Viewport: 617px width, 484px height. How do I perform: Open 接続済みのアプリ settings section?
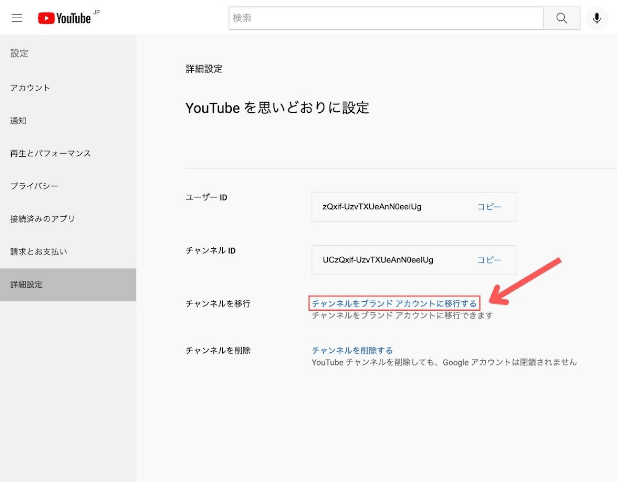point(68,218)
